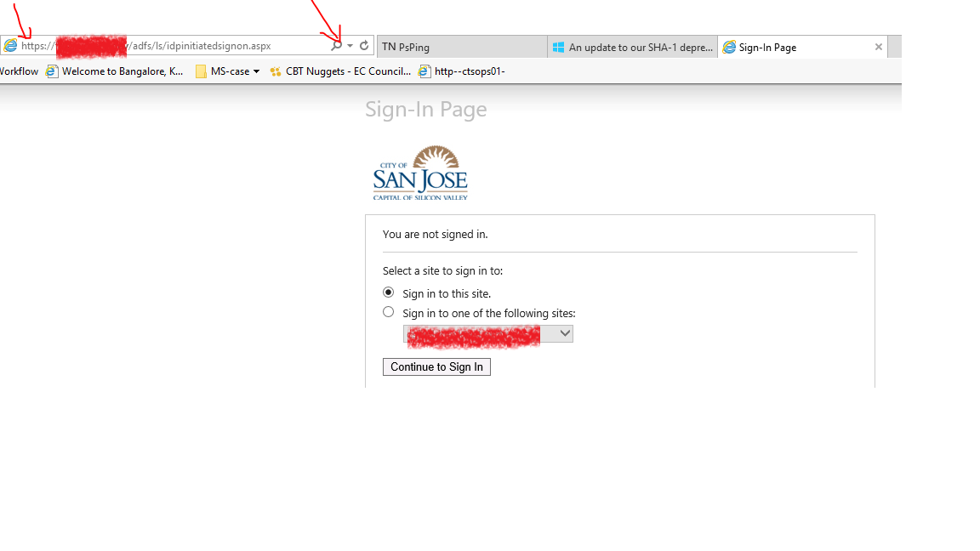
Task: Switch to the TN PsPing tab
Action: point(462,47)
